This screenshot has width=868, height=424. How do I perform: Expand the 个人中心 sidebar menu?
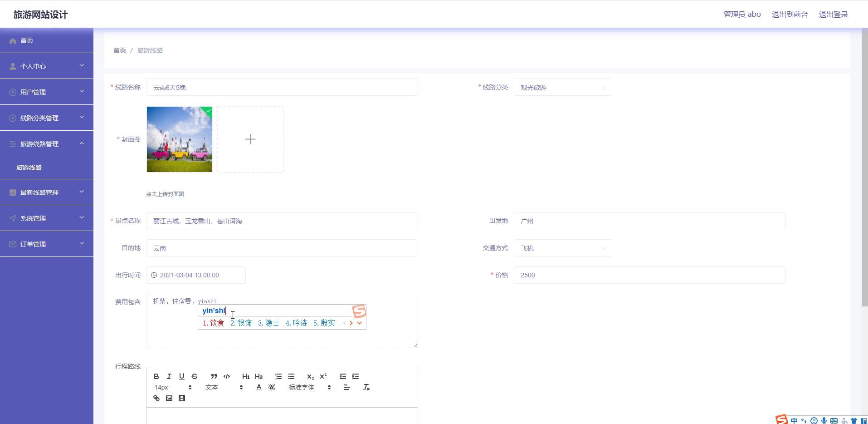point(47,66)
